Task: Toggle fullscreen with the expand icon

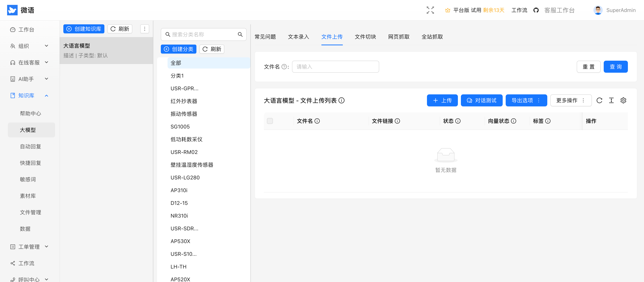Action: point(430,10)
